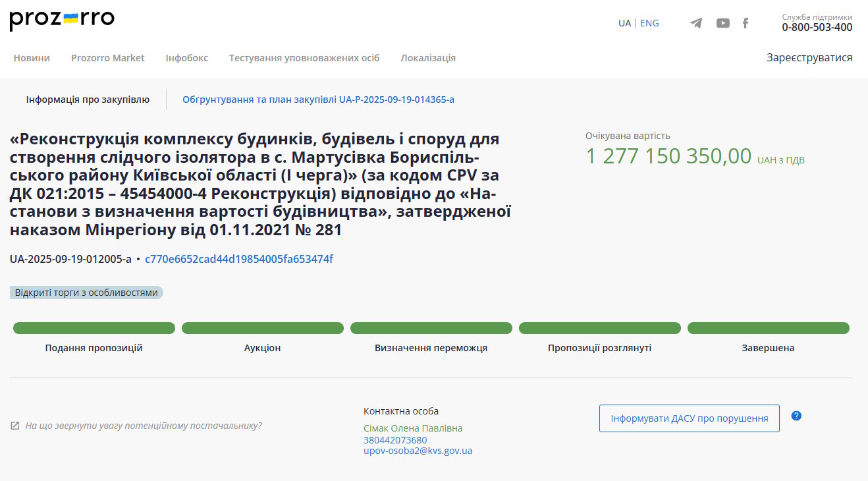This screenshot has height=481, width=868.
Task: Open Prozorro Market menu item
Action: point(108,58)
